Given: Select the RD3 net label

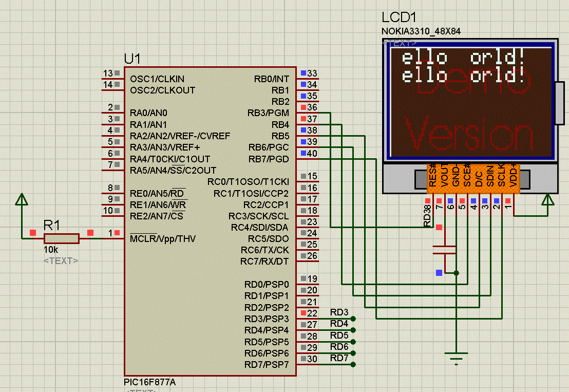Looking at the screenshot, I should click(339, 312).
